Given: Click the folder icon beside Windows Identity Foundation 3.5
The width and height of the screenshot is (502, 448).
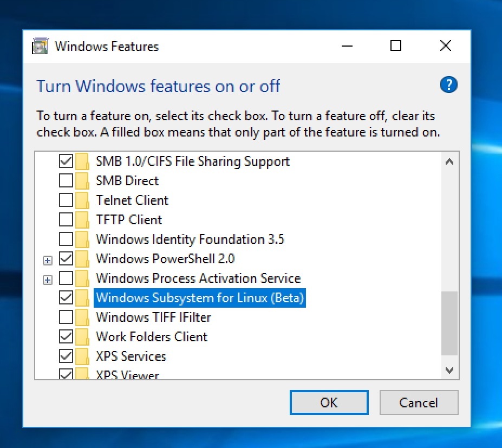Looking at the screenshot, I should [83, 239].
